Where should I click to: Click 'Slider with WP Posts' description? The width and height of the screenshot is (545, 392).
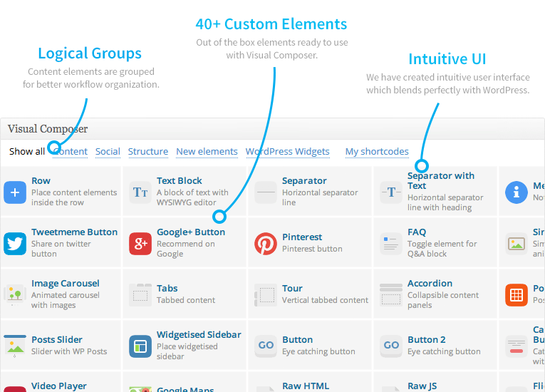[x=69, y=351]
